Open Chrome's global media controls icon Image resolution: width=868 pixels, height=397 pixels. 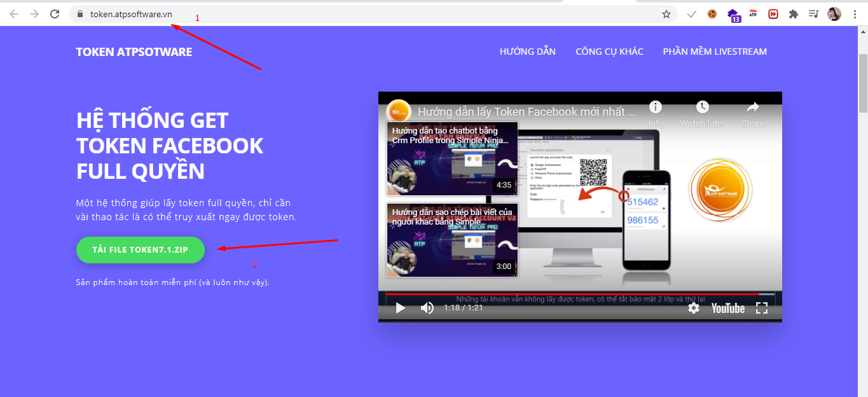(813, 13)
